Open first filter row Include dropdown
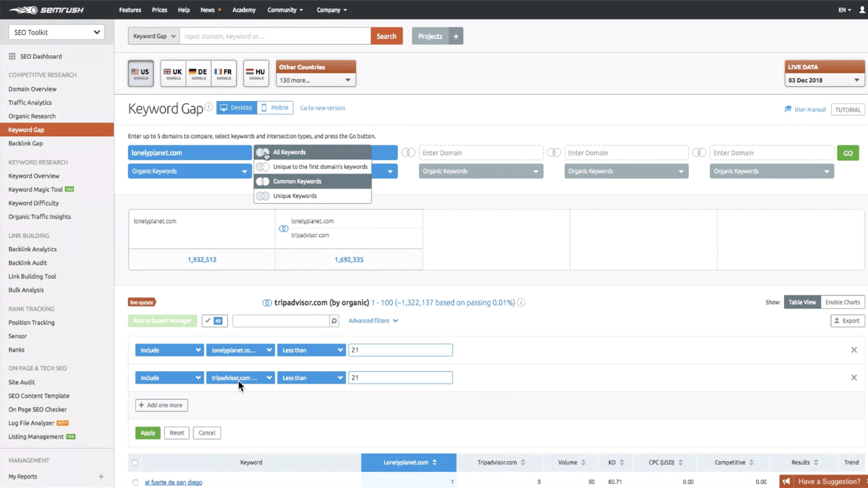Viewport: 868px width, 488px height. click(x=169, y=350)
